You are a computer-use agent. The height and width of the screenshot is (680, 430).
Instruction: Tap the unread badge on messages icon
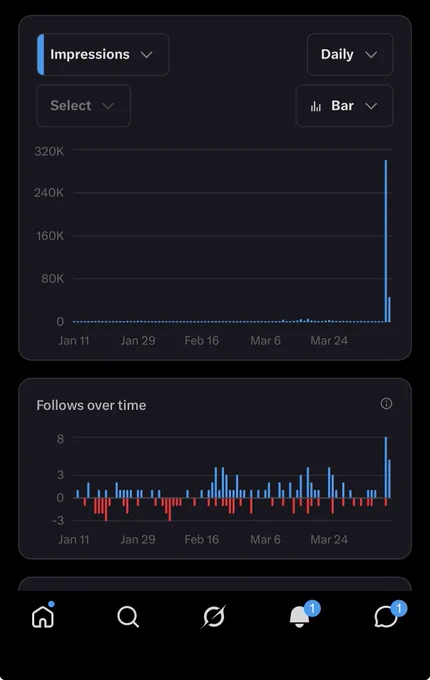[x=399, y=608]
